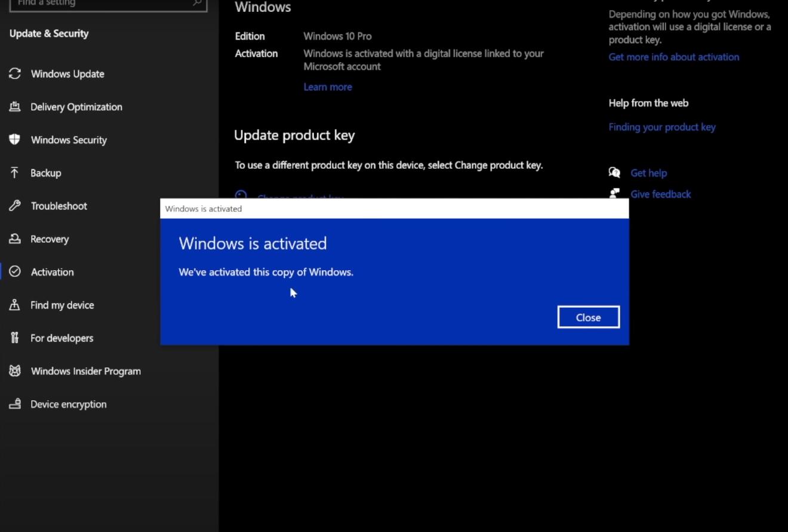Click the Find a setting search box
The width and height of the screenshot is (788, 532).
[101, 4]
